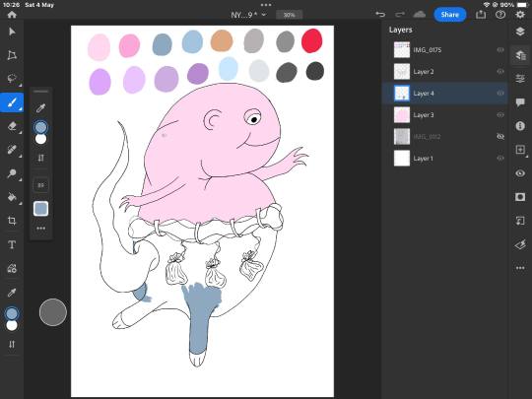
Task: Tap the gray touch shortcut circle
Action: click(53, 312)
